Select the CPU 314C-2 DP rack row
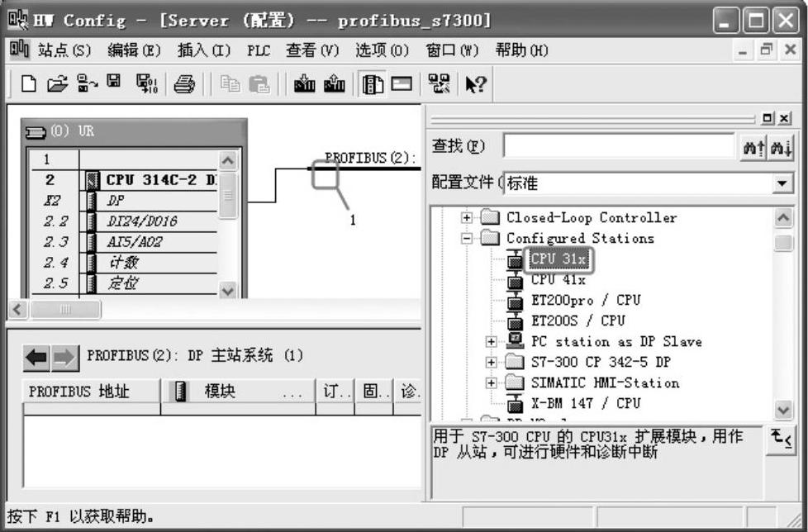The width and height of the screenshot is (808, 532). click(124, 180)
